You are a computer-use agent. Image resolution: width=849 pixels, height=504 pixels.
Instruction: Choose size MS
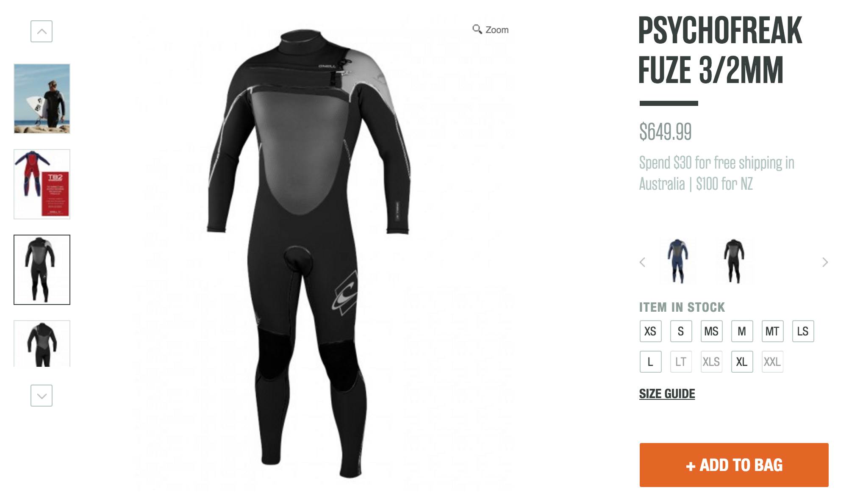pos(712,331)
